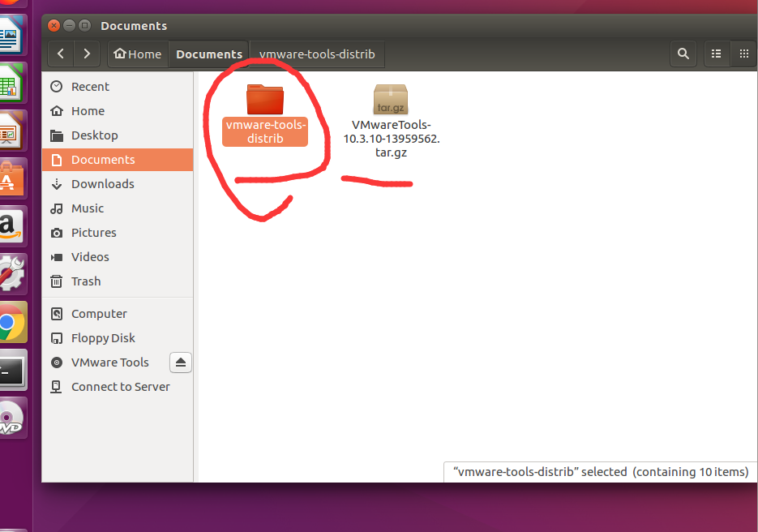
Task: Click the Videos camera icon in sidebar
Action: click(57, 257)
